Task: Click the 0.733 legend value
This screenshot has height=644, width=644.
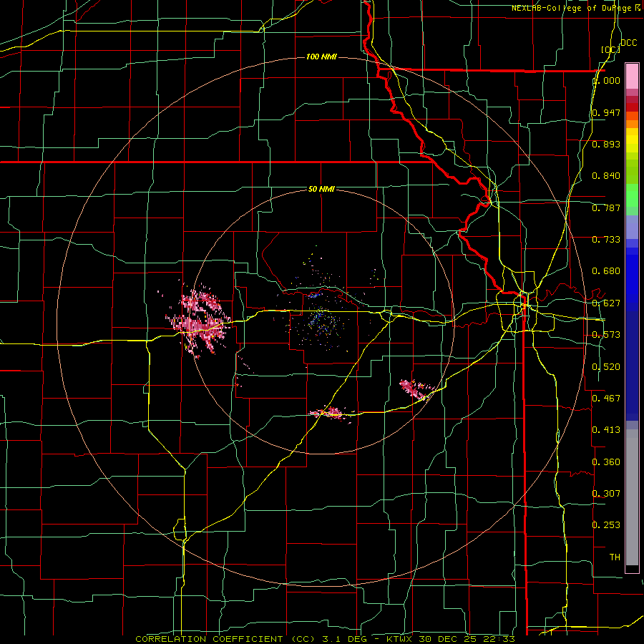Action: pyautogui.click(x=606, y=239)
